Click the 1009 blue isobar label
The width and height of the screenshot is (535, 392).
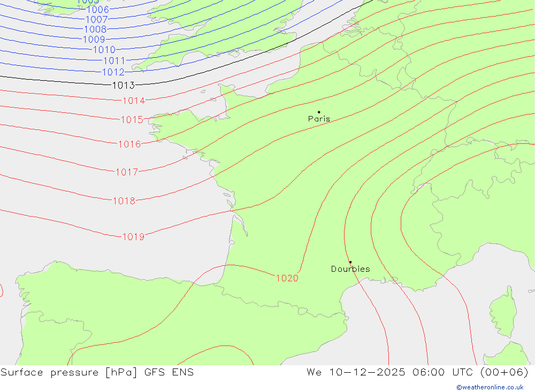(x=94, y=40)
